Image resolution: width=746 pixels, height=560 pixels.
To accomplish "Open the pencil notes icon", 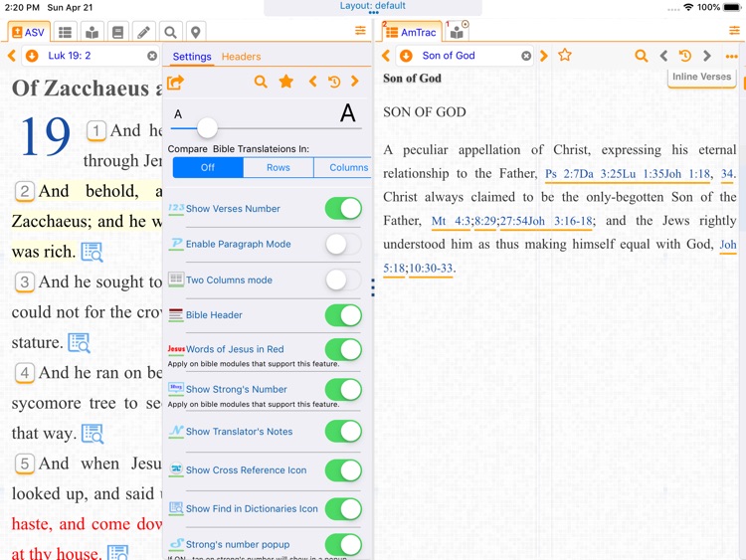I will tap(143, 33).
